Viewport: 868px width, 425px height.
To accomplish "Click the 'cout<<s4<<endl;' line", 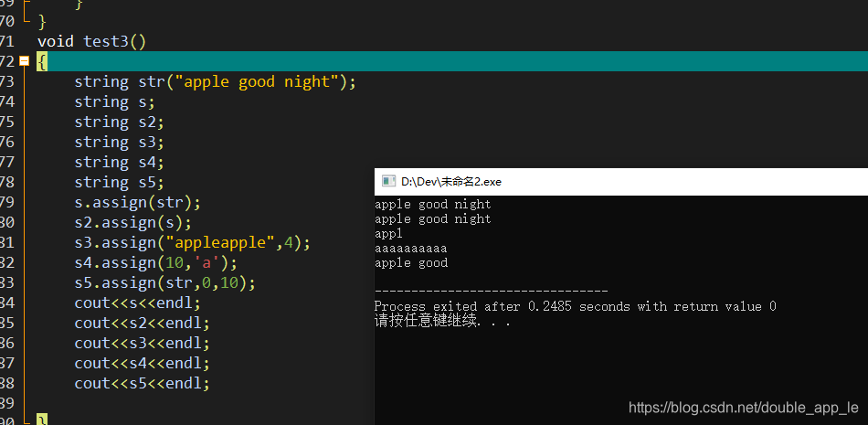I will pyautogui.click(x=143, y=364).
